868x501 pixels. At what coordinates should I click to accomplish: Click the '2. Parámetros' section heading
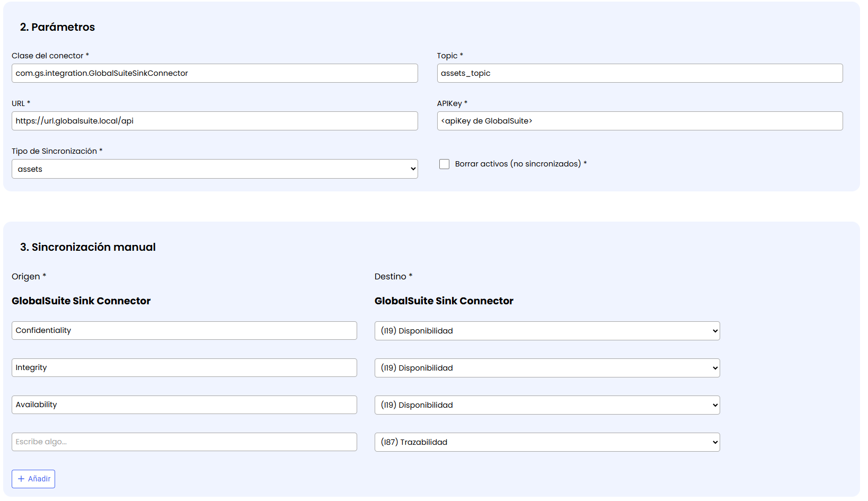pyautogui.click(x=57, y=27)
